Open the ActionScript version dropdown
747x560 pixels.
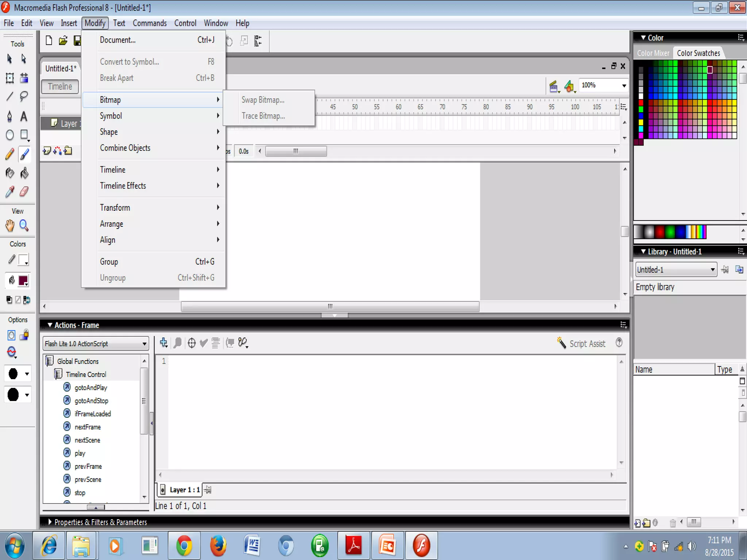click(144, 344)
